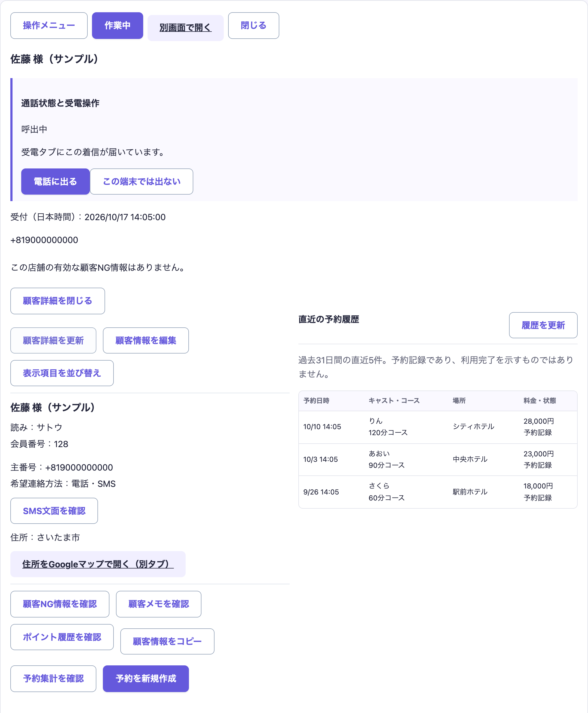The height and width of the screenshot is (713, 588).
Task: Click the 呼出中 call status text
Action: coord(34,129)
